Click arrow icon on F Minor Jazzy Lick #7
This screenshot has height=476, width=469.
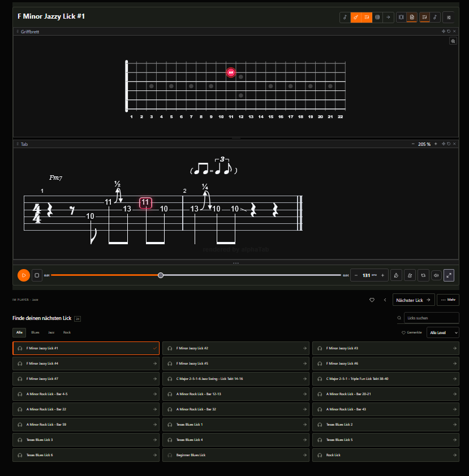(x=155, y=379)
